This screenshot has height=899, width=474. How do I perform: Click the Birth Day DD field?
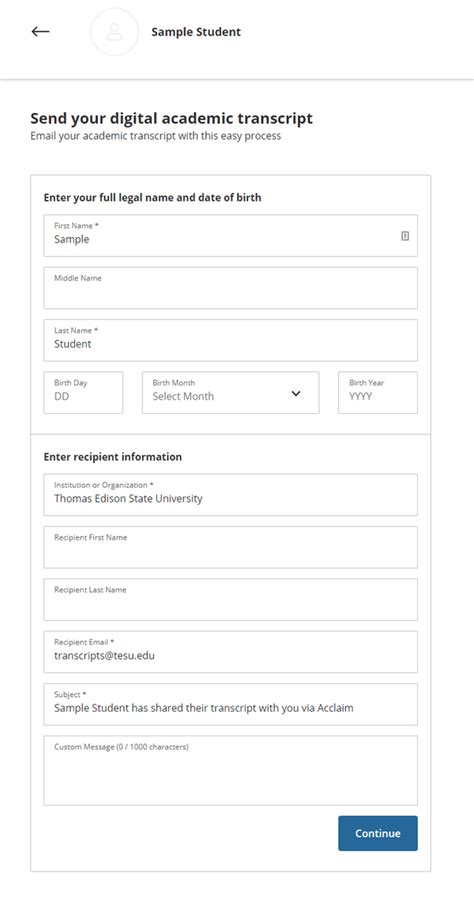pyautogui.click(x=83, y=393)
